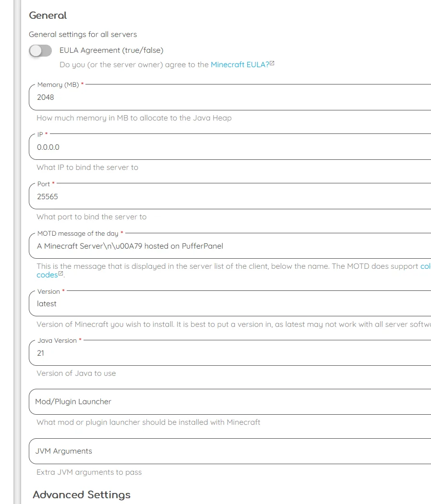Select the MOTD message of the day input
Screen dimensions: 431x504
230,246
